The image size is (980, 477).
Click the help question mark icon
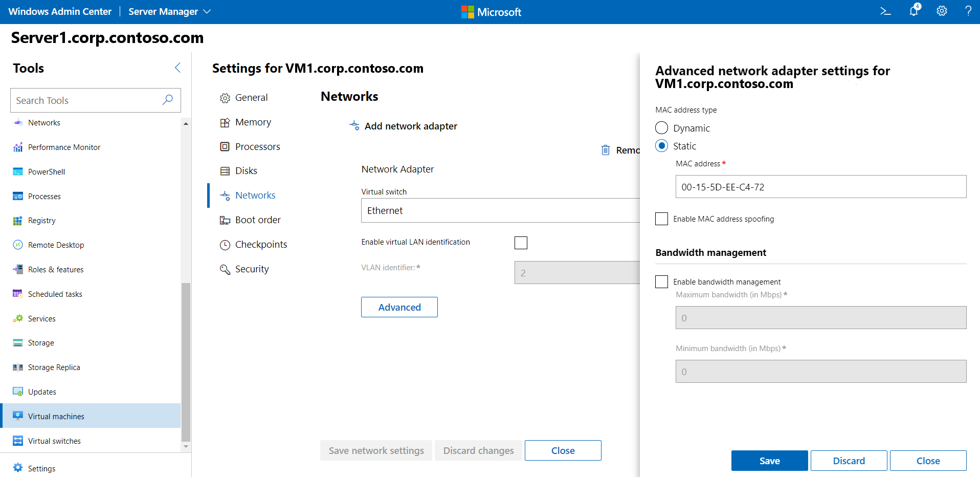968,11
